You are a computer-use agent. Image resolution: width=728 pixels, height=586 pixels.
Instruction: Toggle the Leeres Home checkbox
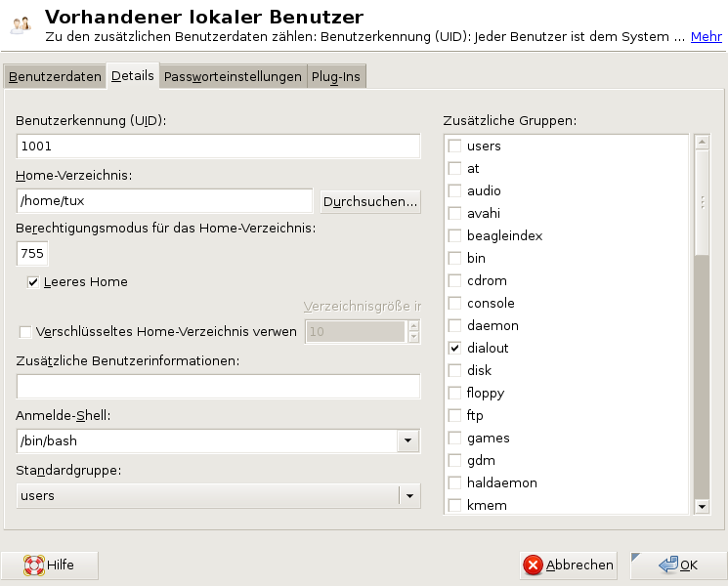pyautogui.click(x=34, y=282)
